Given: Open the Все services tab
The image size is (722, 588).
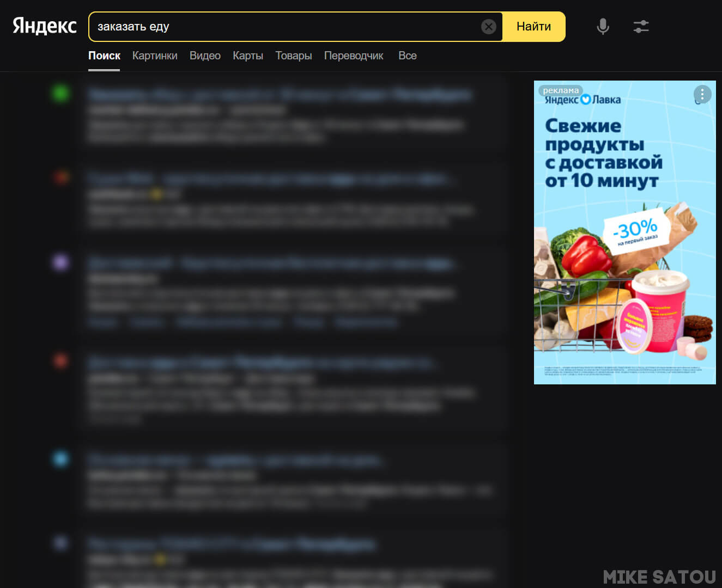Looking at the screenshot, I should [x=408, y=56].
